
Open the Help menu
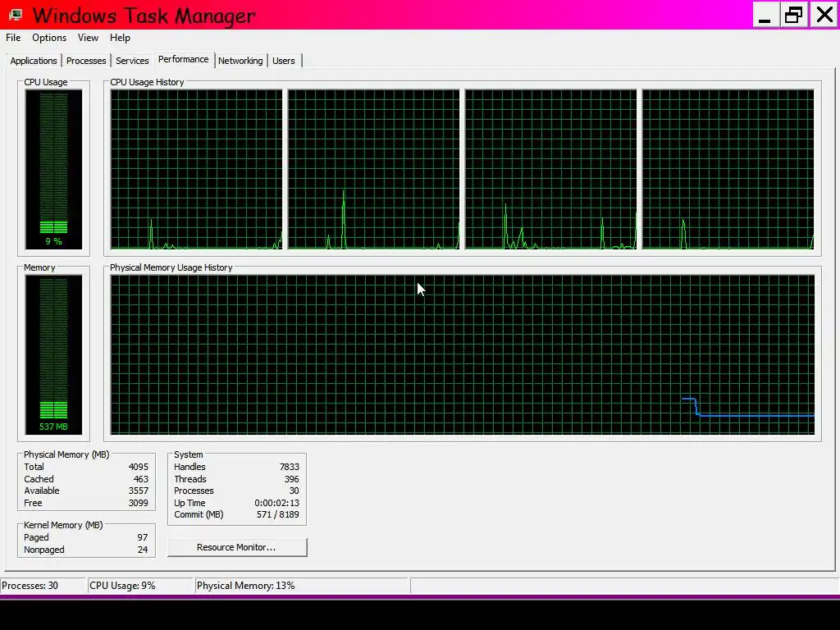[x=120, y=38]
